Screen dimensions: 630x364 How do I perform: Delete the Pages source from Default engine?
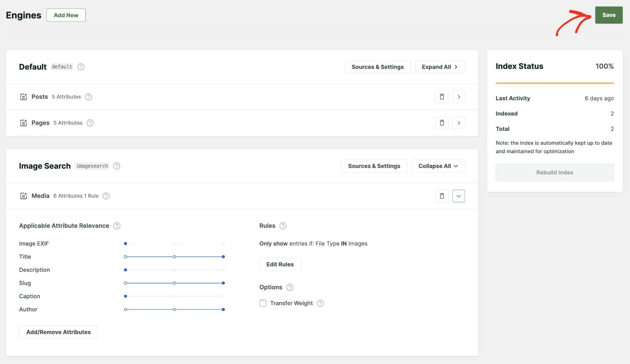tap(442, 123)
